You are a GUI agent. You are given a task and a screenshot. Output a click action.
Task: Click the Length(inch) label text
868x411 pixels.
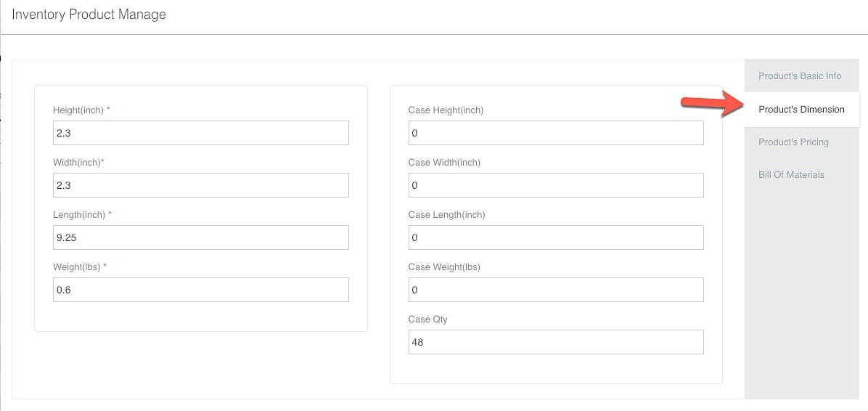(x=78, y=214)
